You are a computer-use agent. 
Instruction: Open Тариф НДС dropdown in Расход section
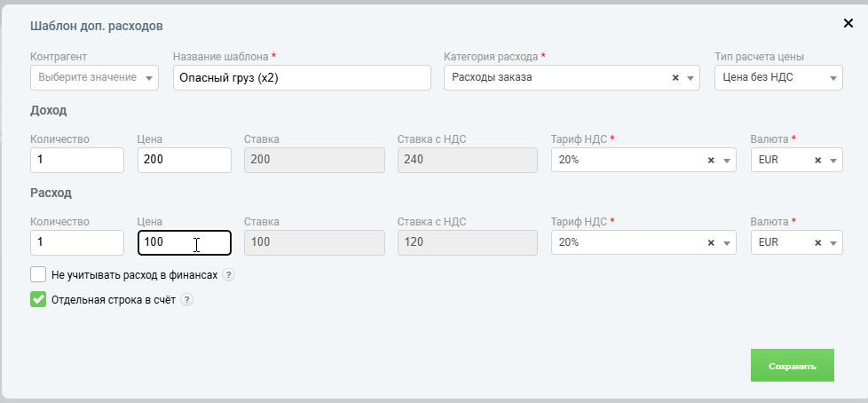[x=726, y=243]
